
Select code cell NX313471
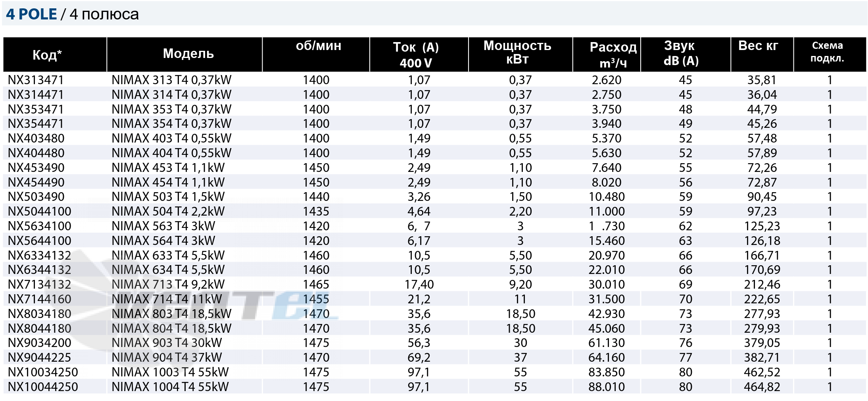(x=36, y=80)
